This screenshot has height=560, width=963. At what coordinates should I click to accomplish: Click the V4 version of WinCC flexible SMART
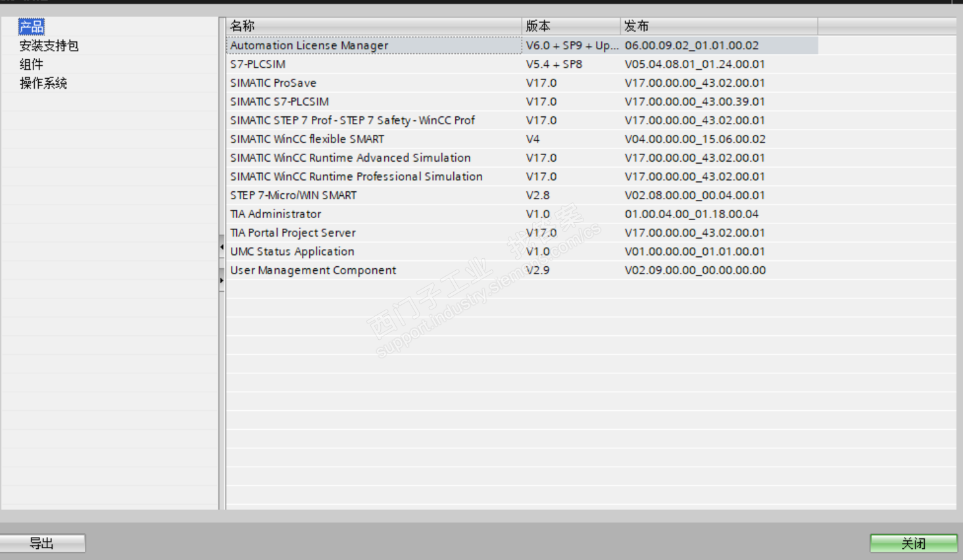pos(533,139)
